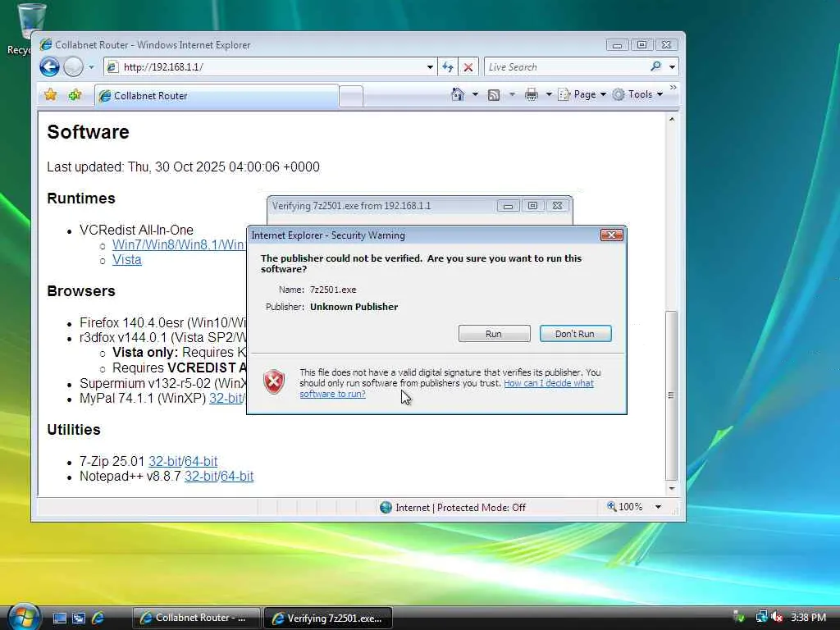
Task: Switch to Collabnet Router taskbar button
Action: (x=196, y=618)
